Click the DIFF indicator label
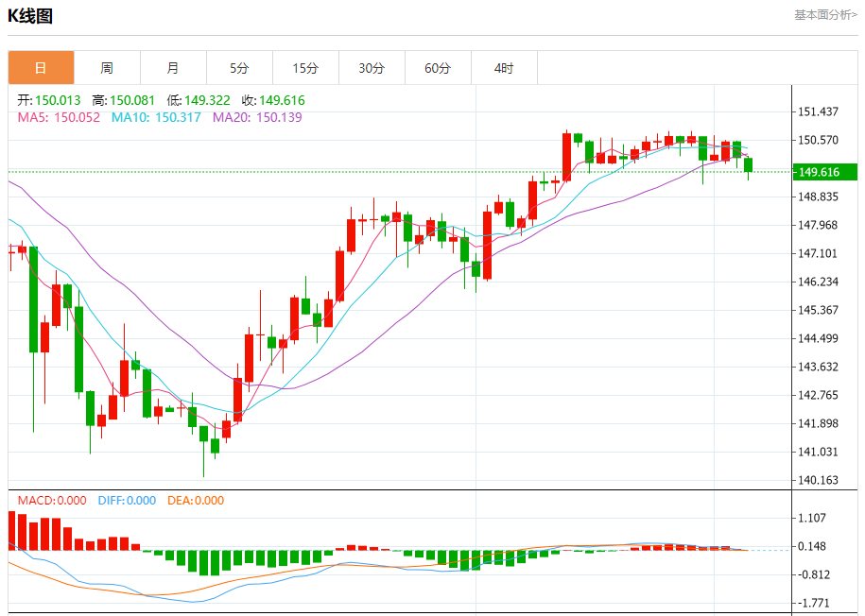Image resolution: width=865 pixels, height=616 pixels. [127, 501]
